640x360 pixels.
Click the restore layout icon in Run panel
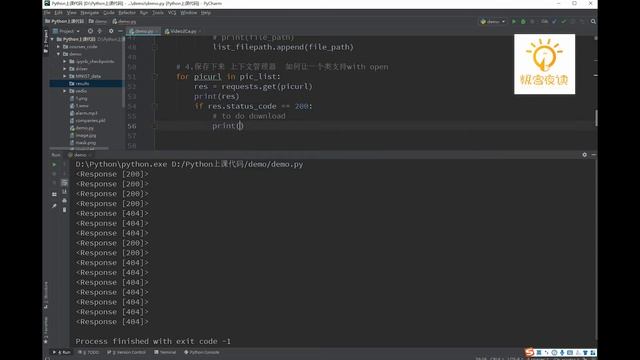pos(54,194)
